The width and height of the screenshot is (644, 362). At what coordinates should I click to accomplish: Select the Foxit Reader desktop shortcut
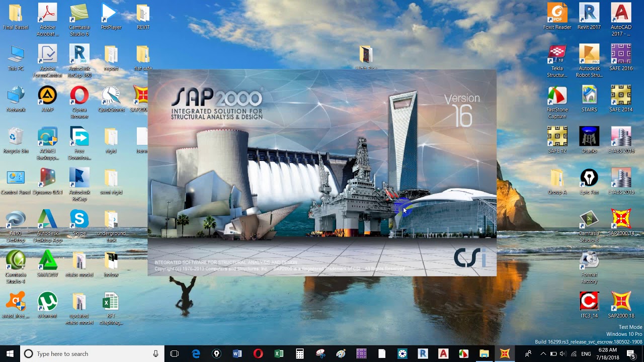tap(557, 16)
